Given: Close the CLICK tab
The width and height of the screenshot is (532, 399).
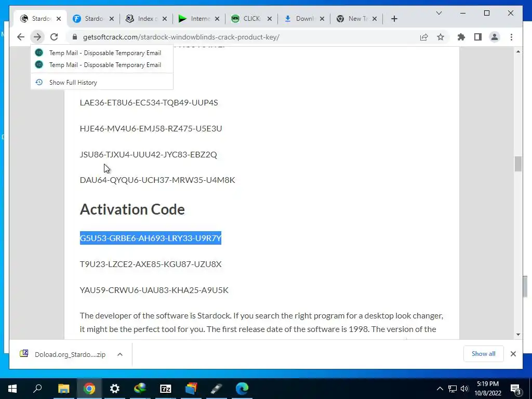Looking at the screenshot, I should tap(270, 19).
